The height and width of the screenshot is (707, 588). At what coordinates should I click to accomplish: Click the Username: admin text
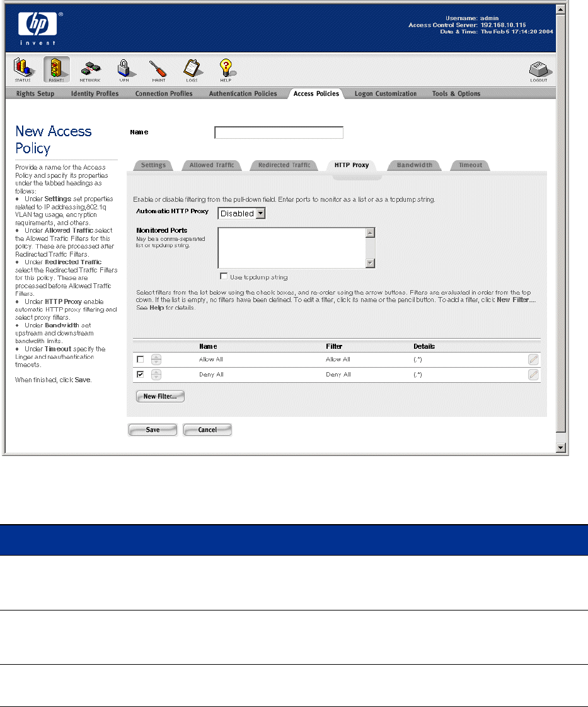[x=472, y=18]
